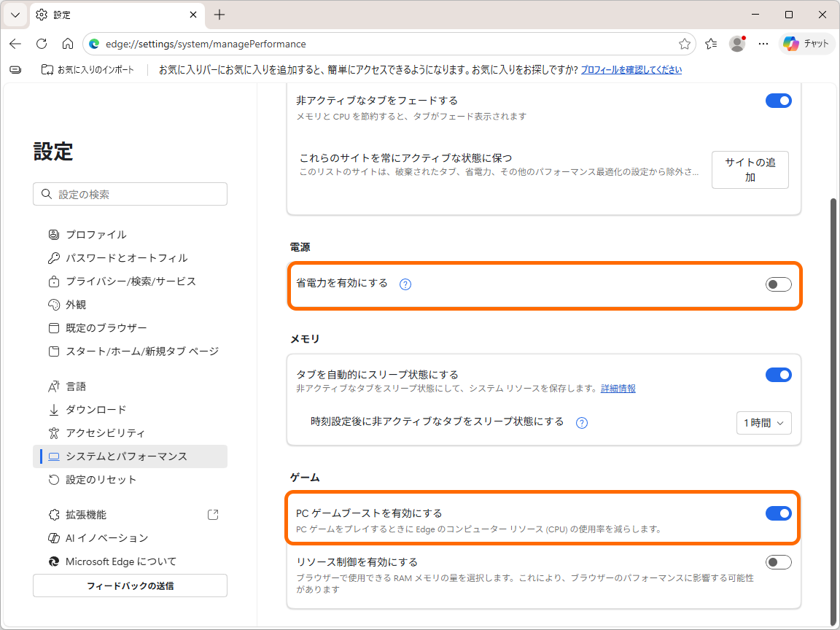Screen dimensions: 840x630
Task: Click the browser home icon
Action: (x=69, y=44)
